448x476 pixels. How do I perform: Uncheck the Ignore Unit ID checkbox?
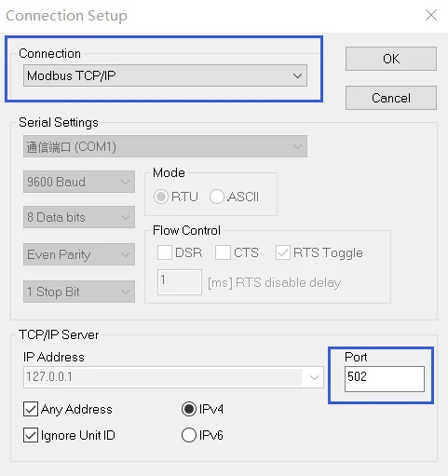tap(31, 435)
